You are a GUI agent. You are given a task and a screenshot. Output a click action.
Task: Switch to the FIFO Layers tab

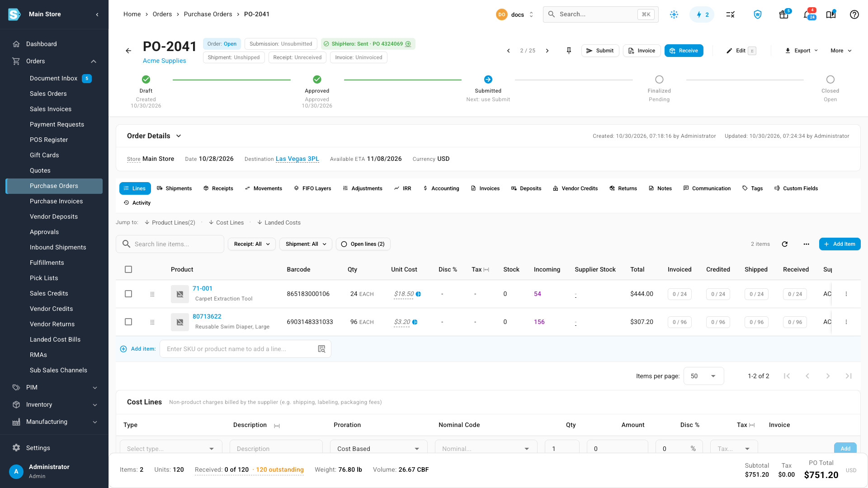click(312, 188)
